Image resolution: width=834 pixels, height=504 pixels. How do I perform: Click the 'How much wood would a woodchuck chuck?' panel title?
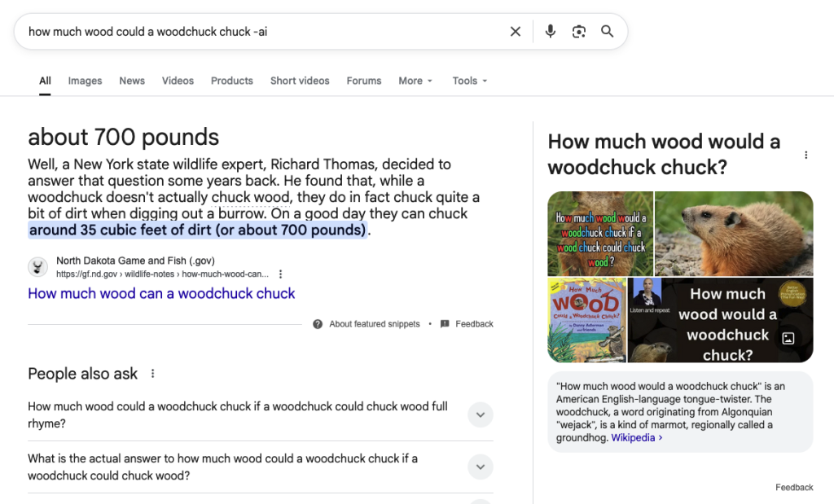(664, 155)
